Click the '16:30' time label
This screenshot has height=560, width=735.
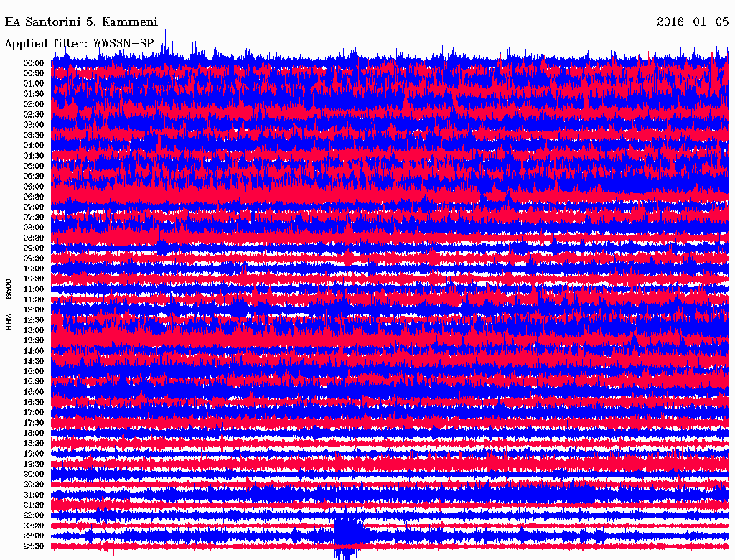click(34, 403)
